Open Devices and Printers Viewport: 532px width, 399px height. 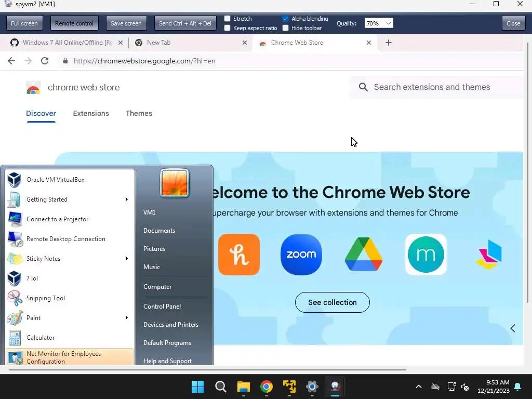coord(171,325)
